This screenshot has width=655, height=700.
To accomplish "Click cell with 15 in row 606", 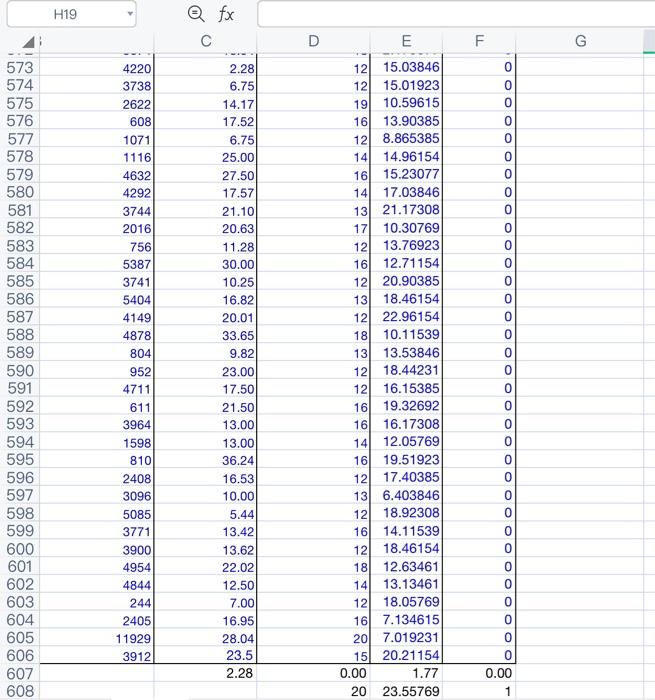I will tap(313, 656).
